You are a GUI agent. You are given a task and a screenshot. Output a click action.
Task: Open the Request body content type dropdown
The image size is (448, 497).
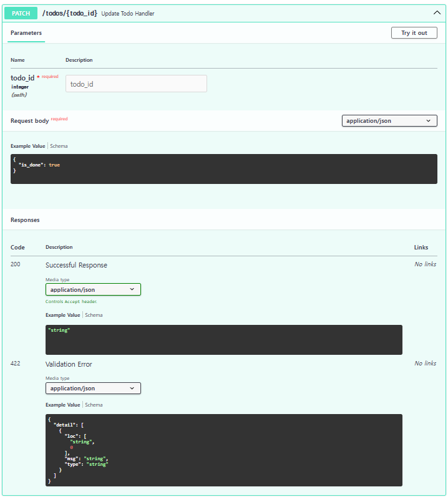pyautogui.click(x=389, y=121)
